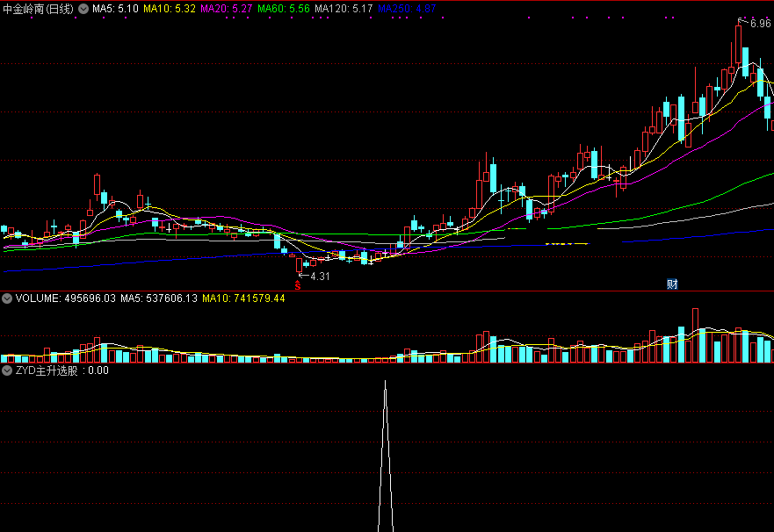This screenshot has width=774, height=532.
Task: Click the 财 financial marker icon
Action: [672, 284]
